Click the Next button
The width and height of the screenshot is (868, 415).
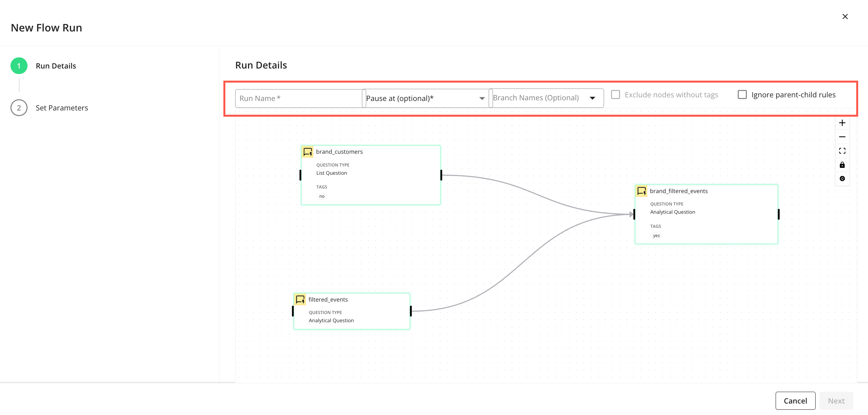[836, 401]
